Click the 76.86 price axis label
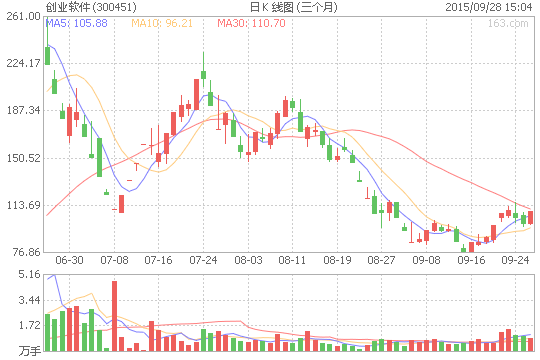Image resolution: width=540 pixels, height=360 pixels. pos(26,252)
